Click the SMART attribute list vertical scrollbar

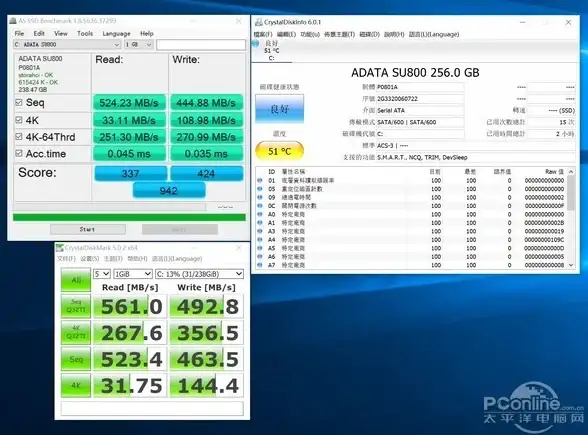(571, 218)
